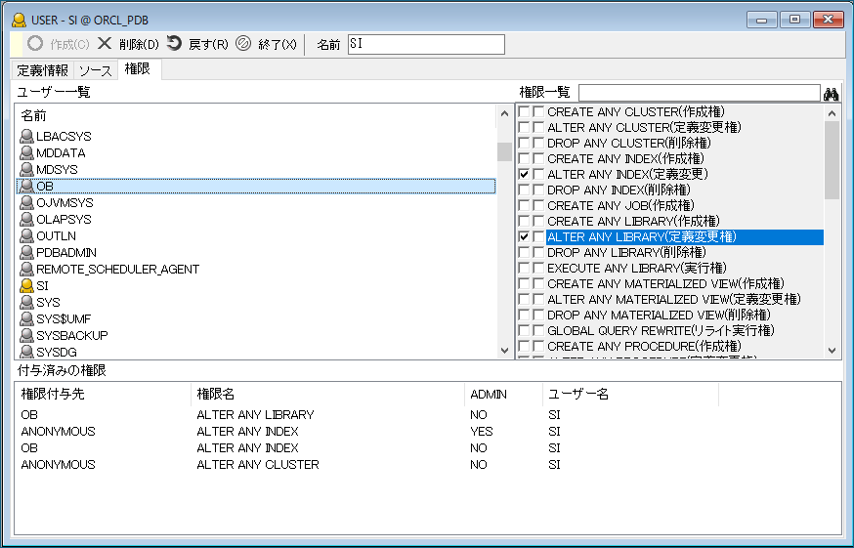Uncheck ALTER ANY INDEX privilege checkbox
Screen dimensions: 854x548
tap(524, 175)
